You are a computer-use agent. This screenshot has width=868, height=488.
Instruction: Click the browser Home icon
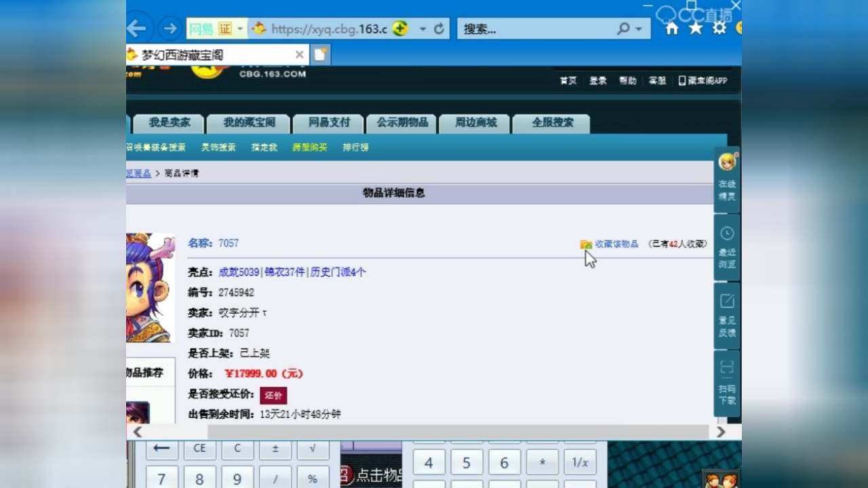pos(672,28)
